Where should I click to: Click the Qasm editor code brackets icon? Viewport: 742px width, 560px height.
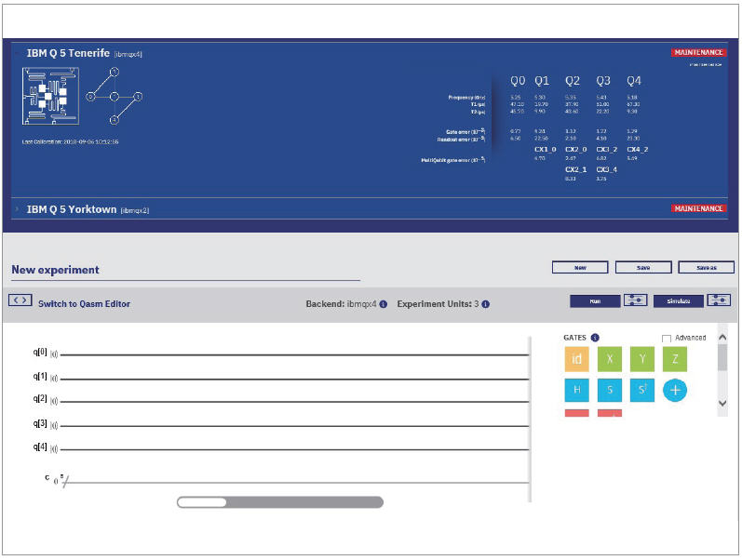coord(20,300)
